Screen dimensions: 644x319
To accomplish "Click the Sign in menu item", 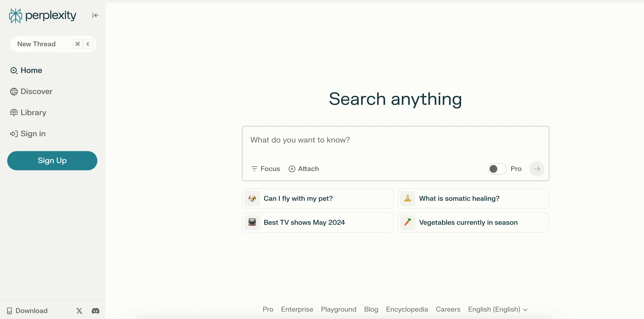I will [28, 134].
